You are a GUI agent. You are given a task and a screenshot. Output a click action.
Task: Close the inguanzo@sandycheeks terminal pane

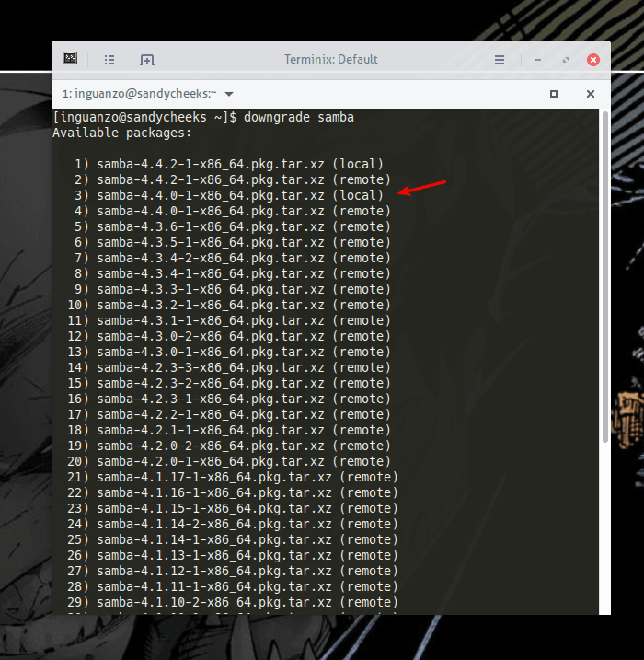point(591,94)
